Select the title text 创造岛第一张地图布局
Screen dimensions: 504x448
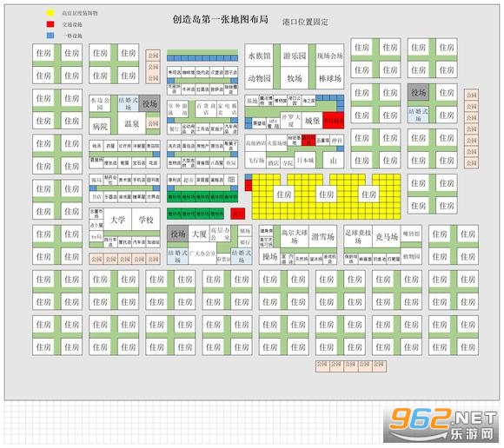(221, 19)
